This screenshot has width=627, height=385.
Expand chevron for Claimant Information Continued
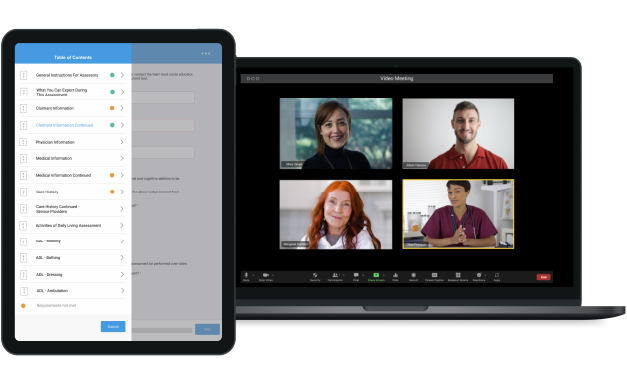122,125
